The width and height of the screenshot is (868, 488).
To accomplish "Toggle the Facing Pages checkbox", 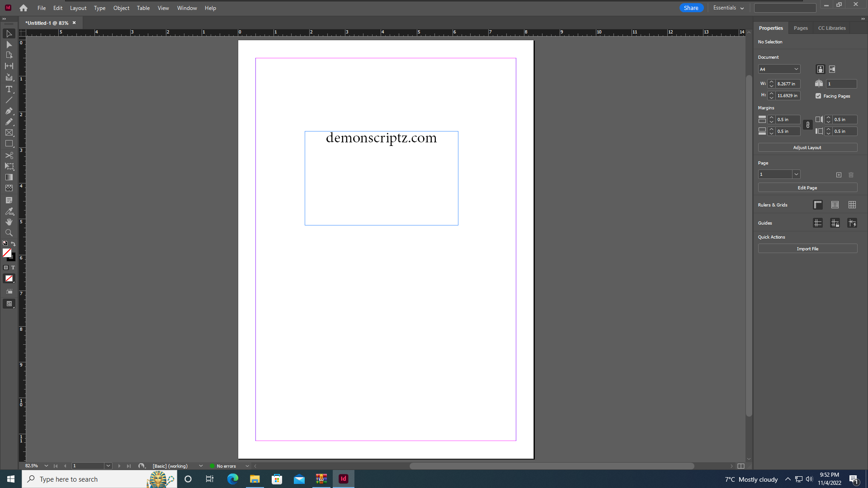I will coord(818,96).
